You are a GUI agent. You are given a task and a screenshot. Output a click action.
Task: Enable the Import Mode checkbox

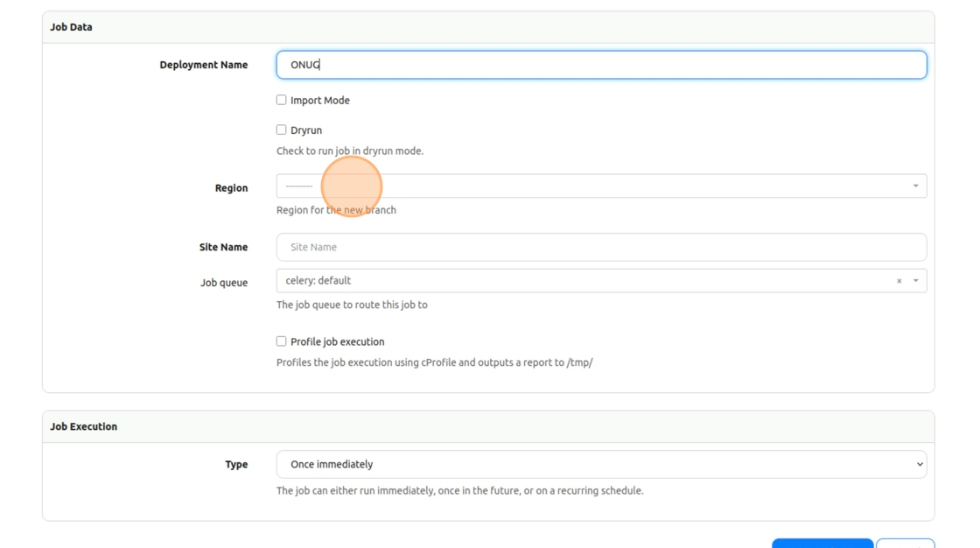pyautogui.click(x=282, y=100)
